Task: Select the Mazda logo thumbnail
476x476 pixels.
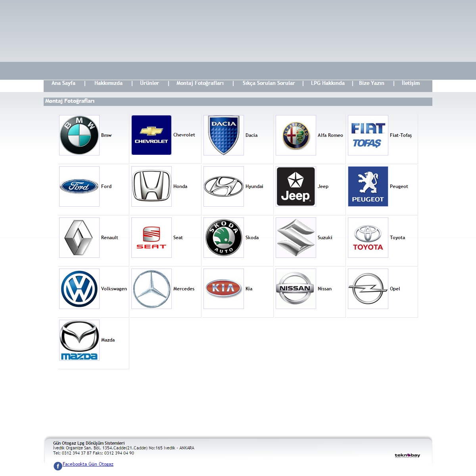Action: click(79, 340)
